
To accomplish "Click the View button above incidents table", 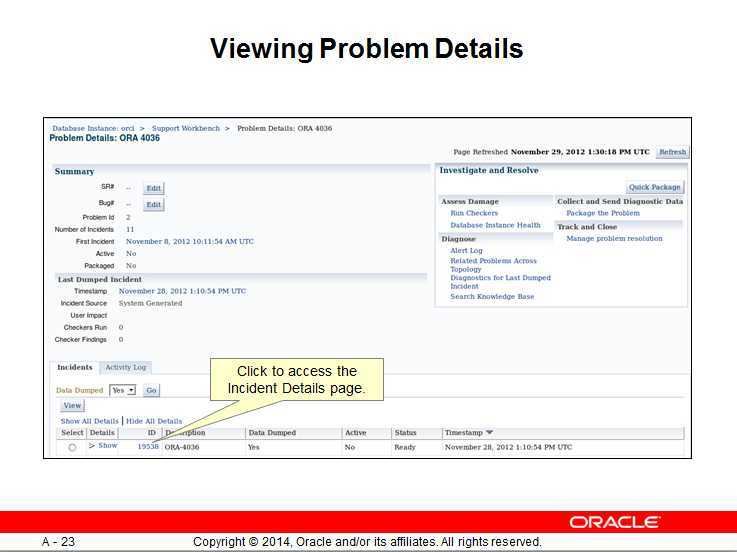I will point(72,405).
